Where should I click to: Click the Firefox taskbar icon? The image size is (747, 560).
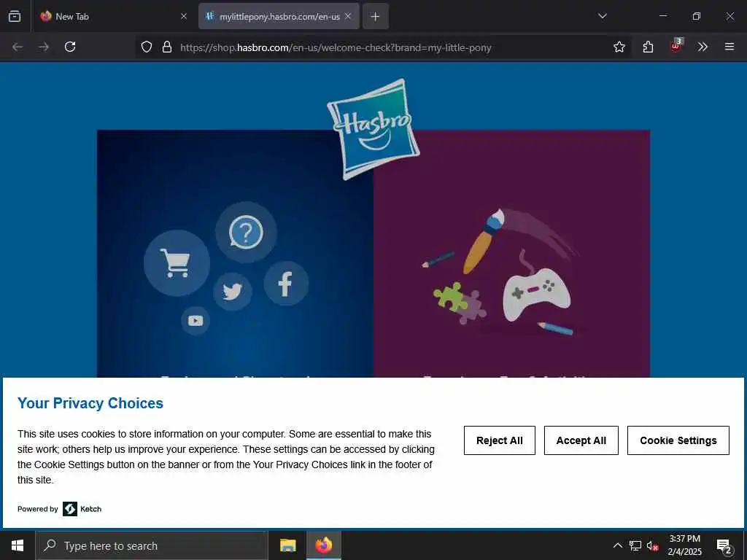tap(323, 545)
